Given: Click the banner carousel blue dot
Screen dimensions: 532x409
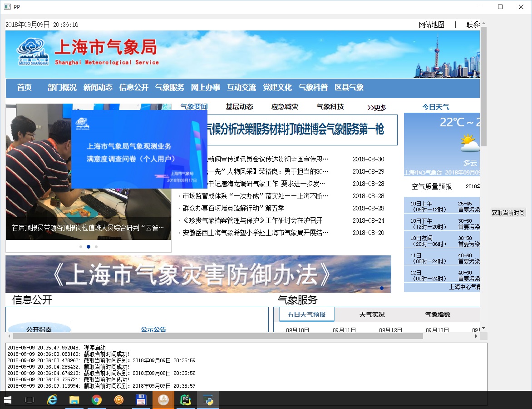Looking at the screenshot, I should [382, 288].
